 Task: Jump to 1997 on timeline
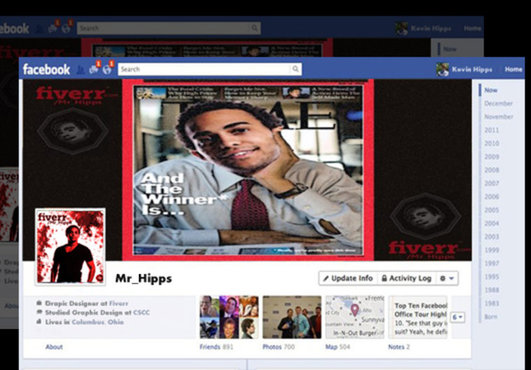(x=491, y=263)
